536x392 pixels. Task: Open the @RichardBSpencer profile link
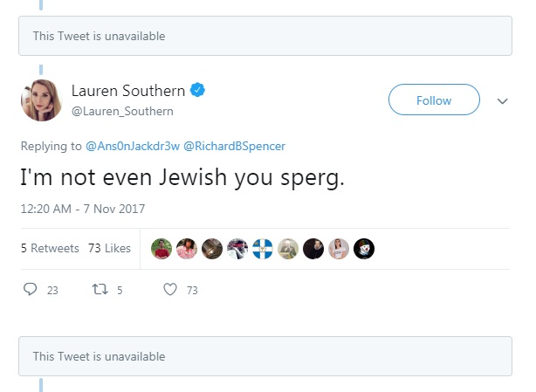(235, 145)
